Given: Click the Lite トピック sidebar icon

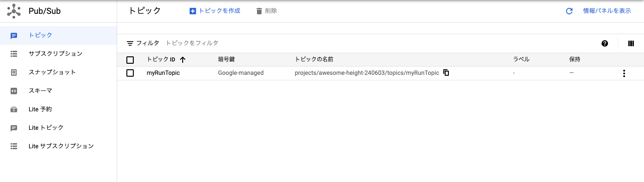Looking at the screenshot, I should 14,128.
